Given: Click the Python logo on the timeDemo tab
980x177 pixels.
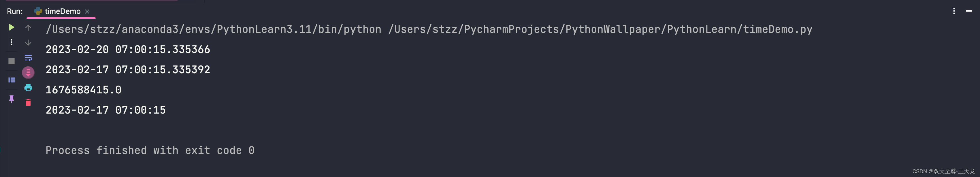Looking at the screenshot, I should (x=38, y=11).
